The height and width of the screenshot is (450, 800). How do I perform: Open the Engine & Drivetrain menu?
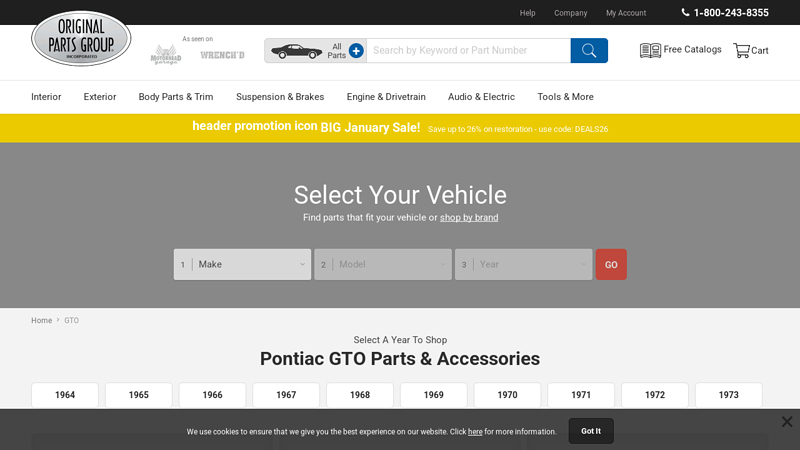click(386, 97)
